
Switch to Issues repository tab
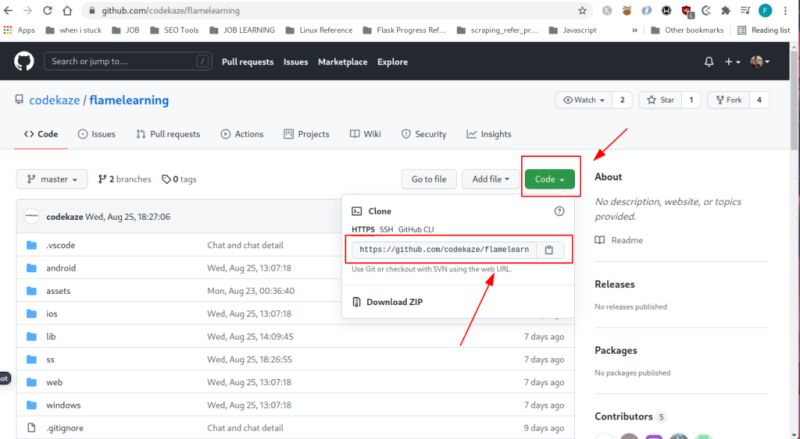(x=96, y=134)
